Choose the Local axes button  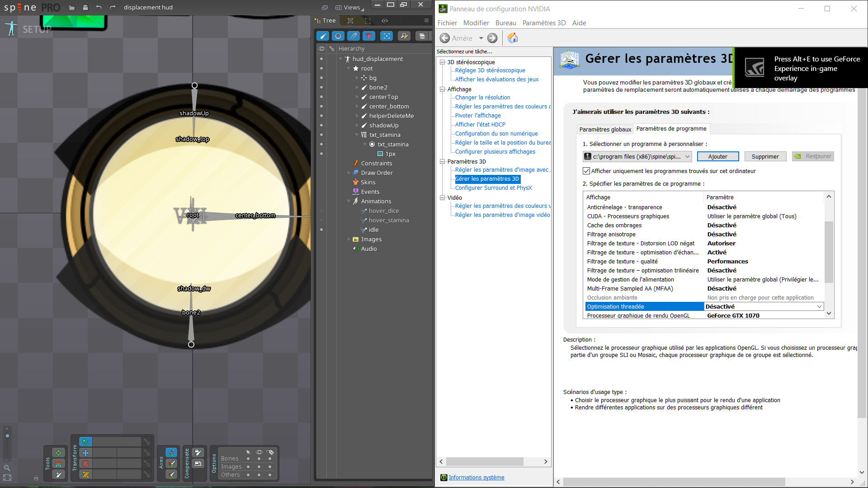[x=171, y=452]
